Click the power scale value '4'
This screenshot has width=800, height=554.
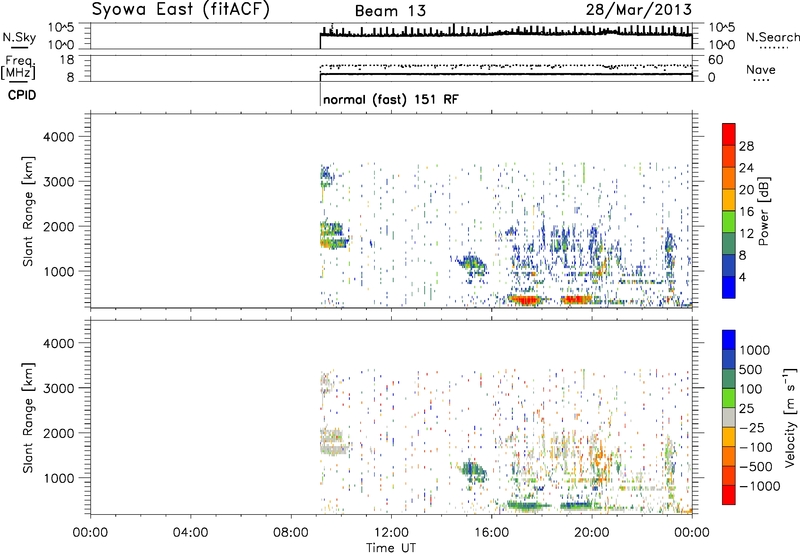point(742,277)
